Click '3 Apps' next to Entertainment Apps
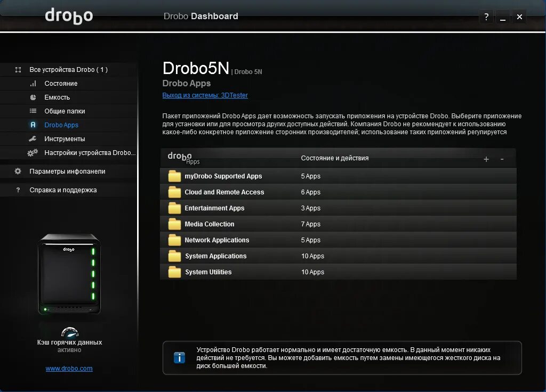Image resolution: width=546 pixels, height=392 pixels. pyautogui.click(x=311, y=208)
